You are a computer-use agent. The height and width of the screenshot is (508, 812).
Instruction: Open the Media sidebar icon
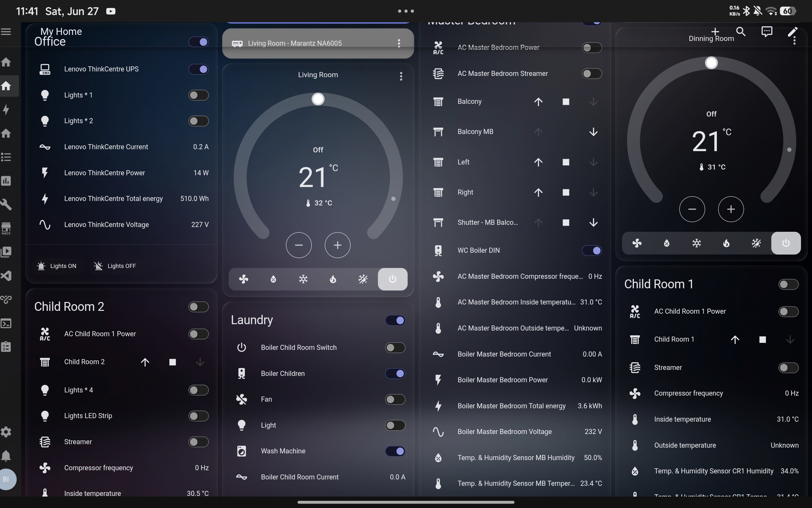pyautogui.click(x=6, y=252)
